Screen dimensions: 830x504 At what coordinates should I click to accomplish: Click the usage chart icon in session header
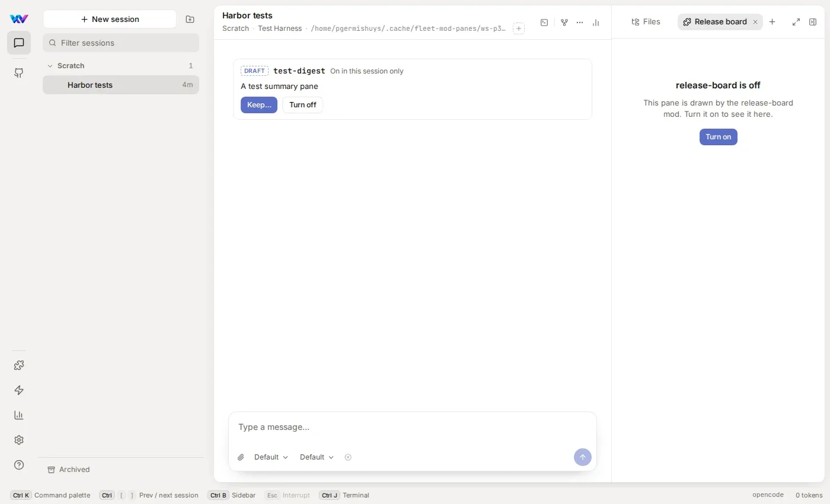coord(596,23)
